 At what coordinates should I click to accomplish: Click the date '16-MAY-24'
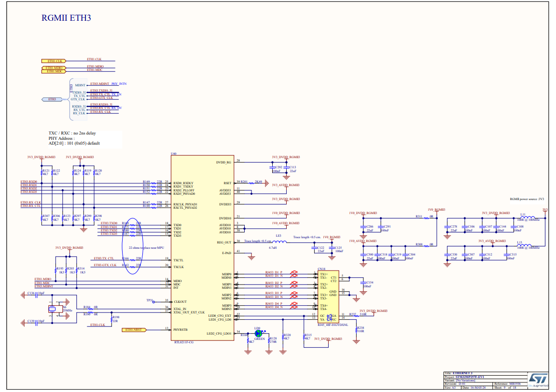tap(478, 387)
